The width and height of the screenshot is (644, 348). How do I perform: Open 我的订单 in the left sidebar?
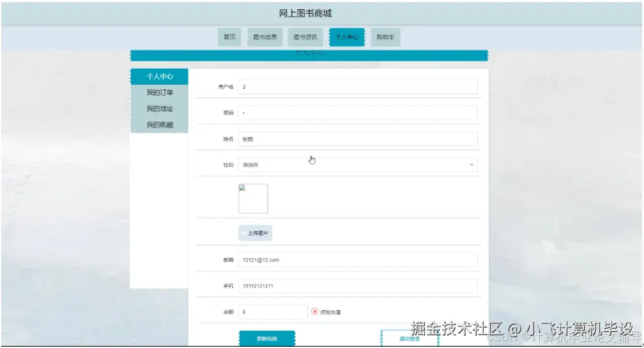(x=159, y=93)
